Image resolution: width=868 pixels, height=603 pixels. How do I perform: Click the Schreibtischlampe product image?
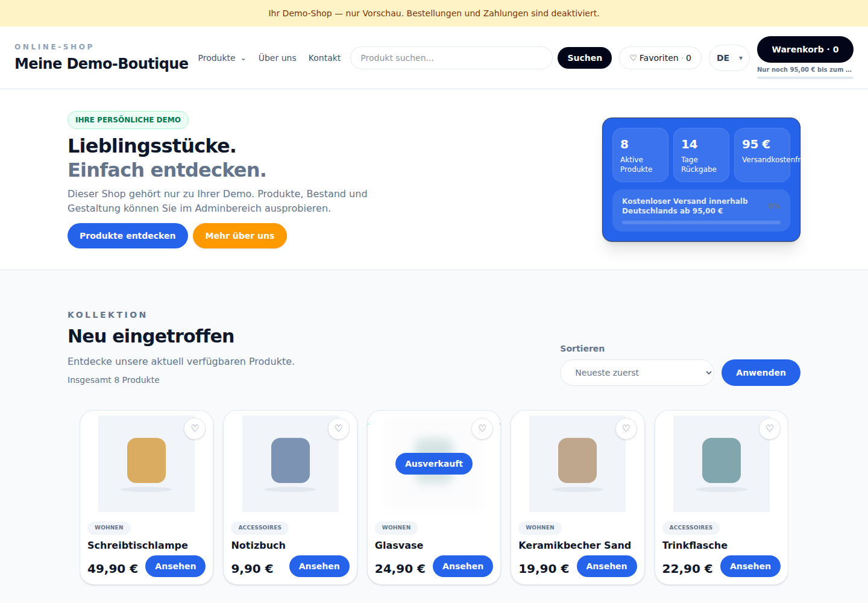click(146, 464)
